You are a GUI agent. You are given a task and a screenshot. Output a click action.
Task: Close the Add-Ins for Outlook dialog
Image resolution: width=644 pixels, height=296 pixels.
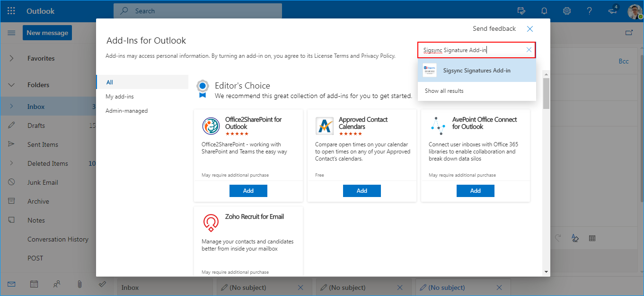[530, 29]
